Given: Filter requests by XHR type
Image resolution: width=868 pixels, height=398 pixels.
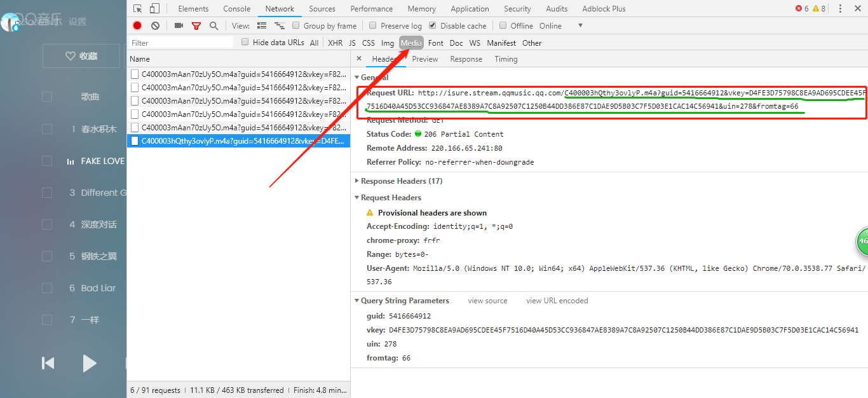Looking at the screenshot, I should tap(335, 43).
